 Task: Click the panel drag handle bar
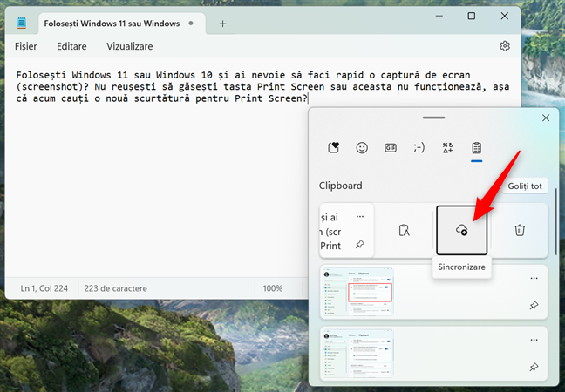click(x=434, y=118)
